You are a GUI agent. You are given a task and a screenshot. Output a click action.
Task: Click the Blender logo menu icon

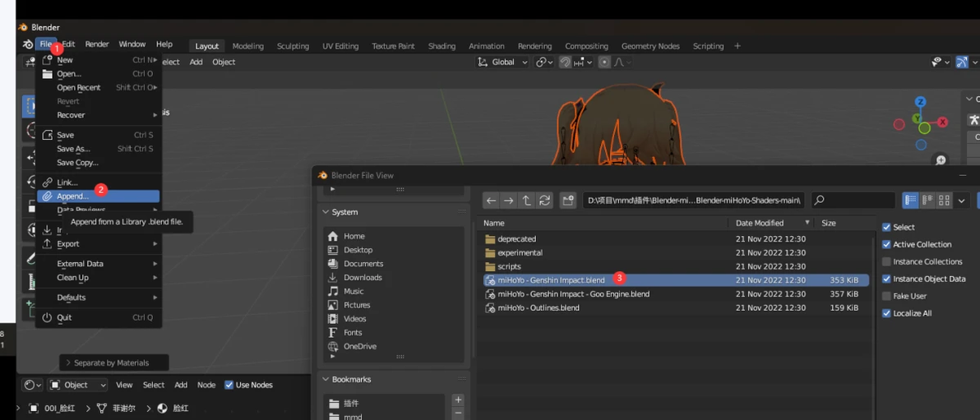(x=27, y=44)
